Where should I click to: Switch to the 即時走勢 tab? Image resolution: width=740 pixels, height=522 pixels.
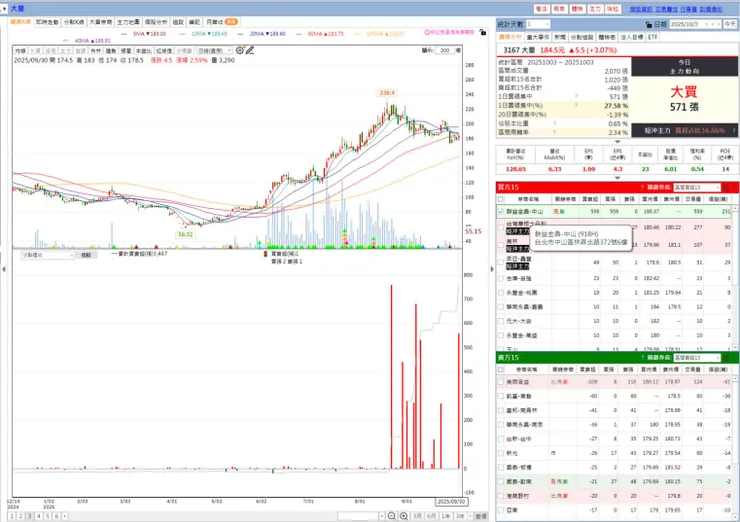(x=47, y=22)
